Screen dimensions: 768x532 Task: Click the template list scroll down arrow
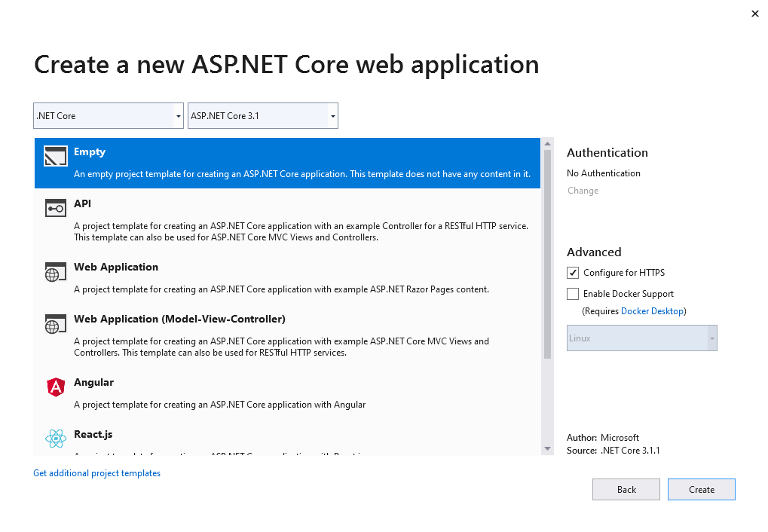(x=548, y=449)
